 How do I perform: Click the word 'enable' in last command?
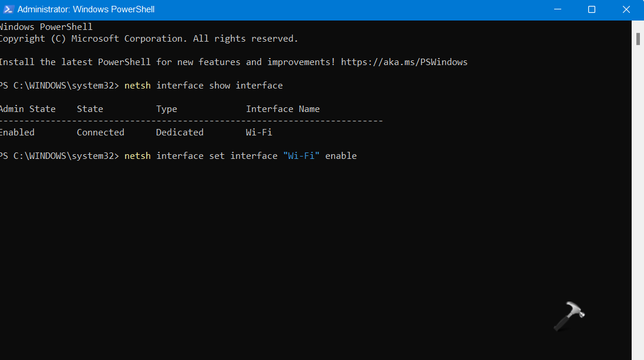pyautogui.click(x=340, y=156)
